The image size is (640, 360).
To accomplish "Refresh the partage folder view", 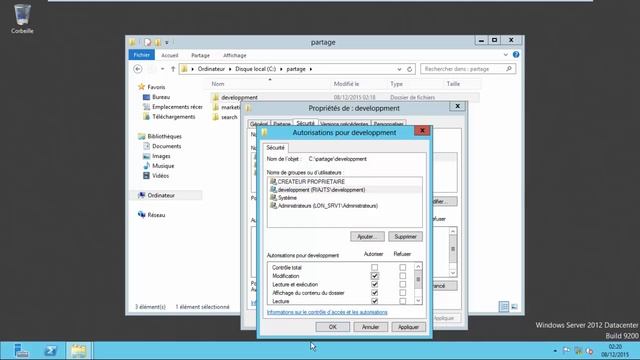I will (x=409, y=69).
